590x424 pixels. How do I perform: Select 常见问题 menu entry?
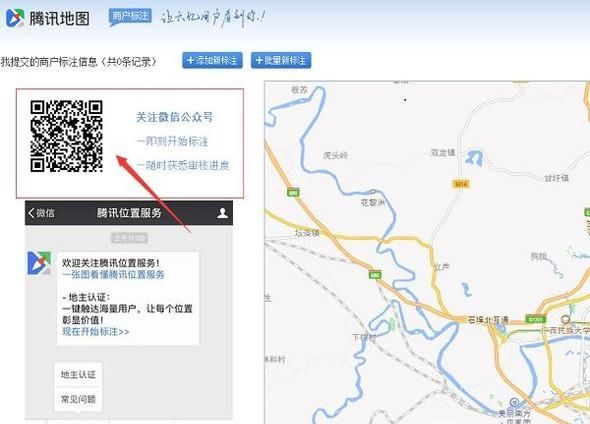click(78, 399)
